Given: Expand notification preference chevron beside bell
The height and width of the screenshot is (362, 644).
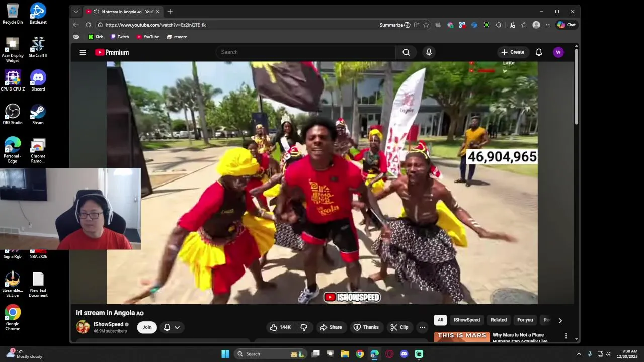Looking at the screenshot, I should 177,327.
